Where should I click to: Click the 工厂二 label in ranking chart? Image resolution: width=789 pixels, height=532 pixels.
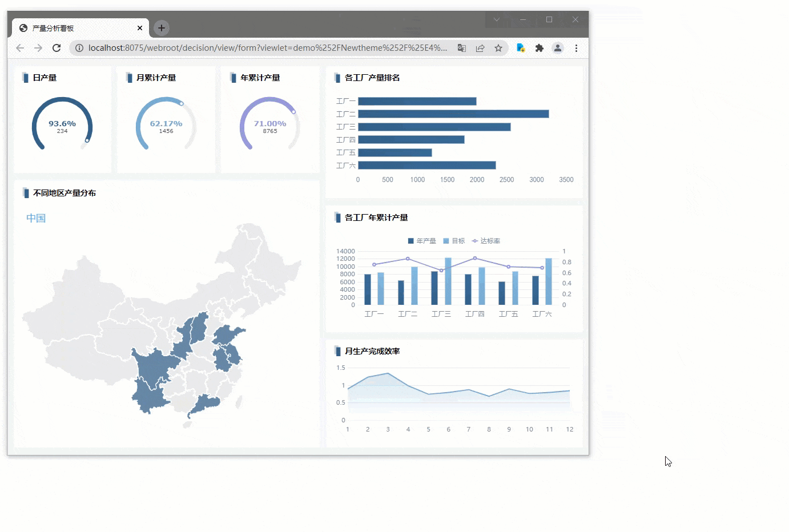point(346,114)
